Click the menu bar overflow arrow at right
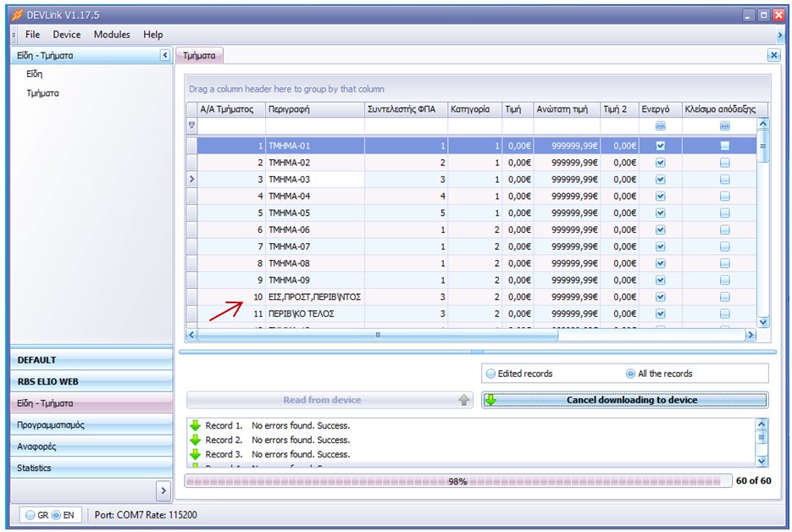792x532 pixels. tap(779, 35)
